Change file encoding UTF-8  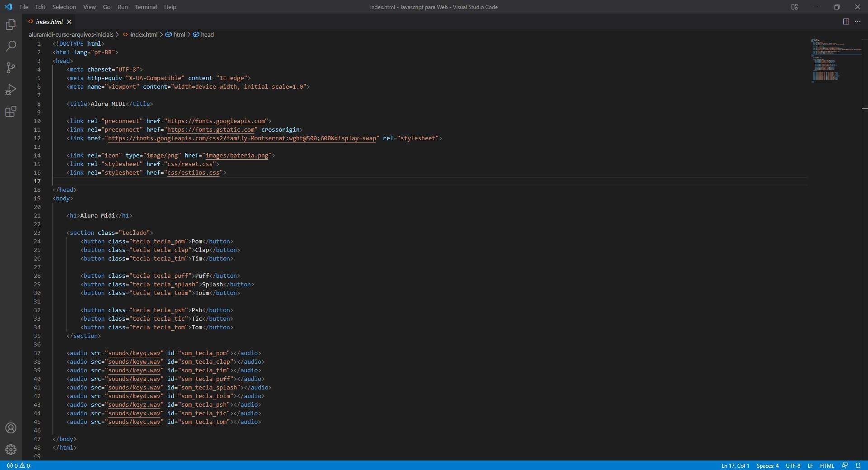point(793,465)
